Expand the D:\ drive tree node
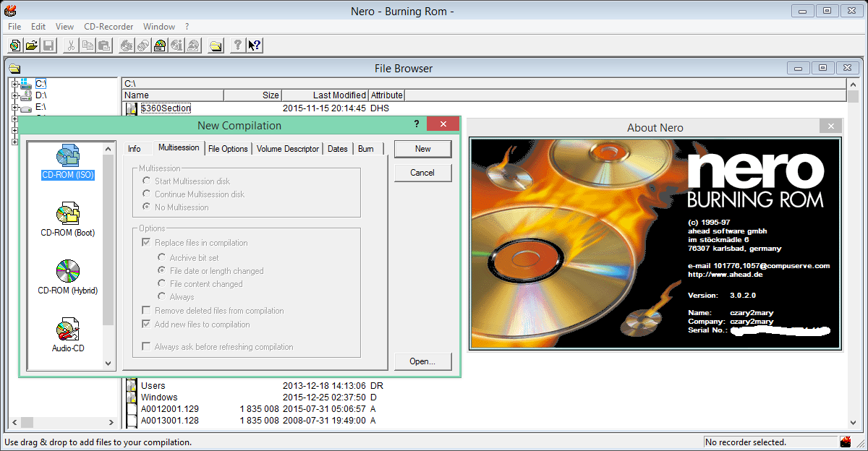The image size is (868, 451). pyautogui.click(x=15, y=95)
